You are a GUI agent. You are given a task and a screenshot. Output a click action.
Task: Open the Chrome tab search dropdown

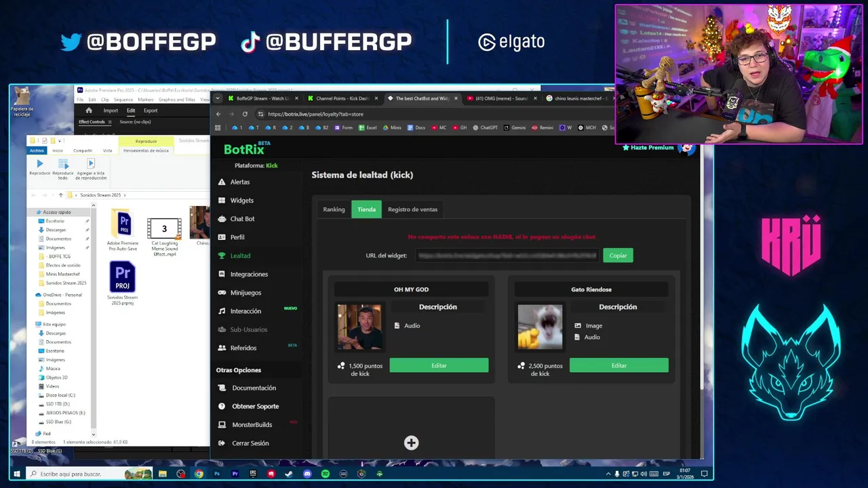tap(217, 98)
